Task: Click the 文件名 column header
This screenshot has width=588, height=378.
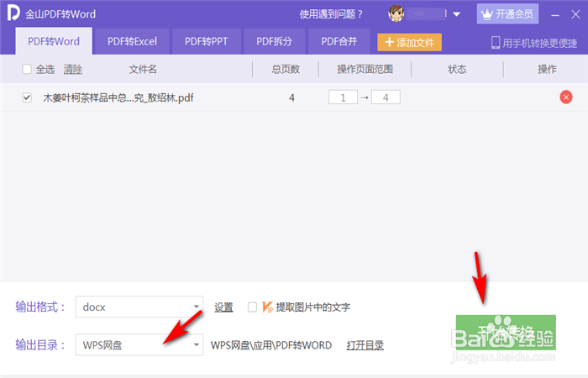Action: click(x=143, y=70)
